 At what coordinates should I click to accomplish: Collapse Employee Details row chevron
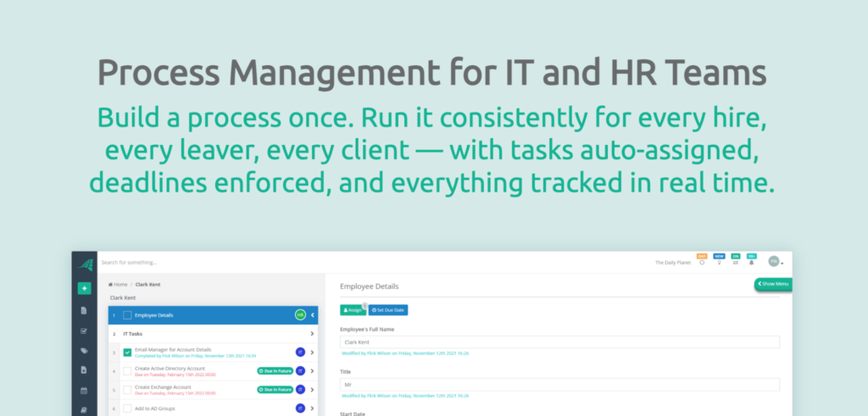(312, 315)
